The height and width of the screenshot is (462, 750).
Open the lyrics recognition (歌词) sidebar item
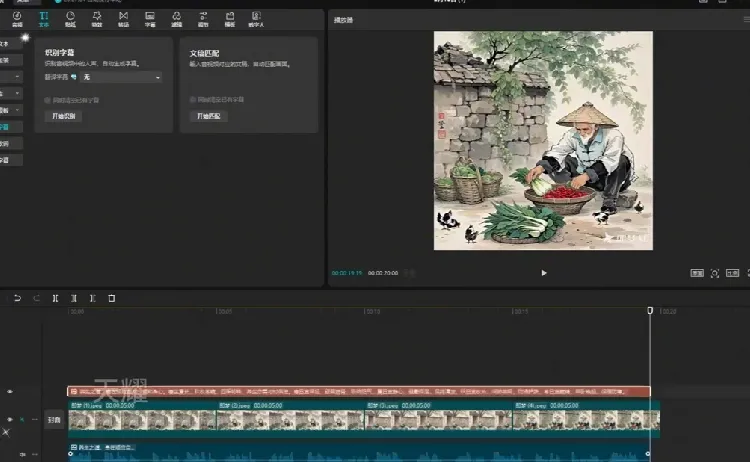(x=11, y=143)
